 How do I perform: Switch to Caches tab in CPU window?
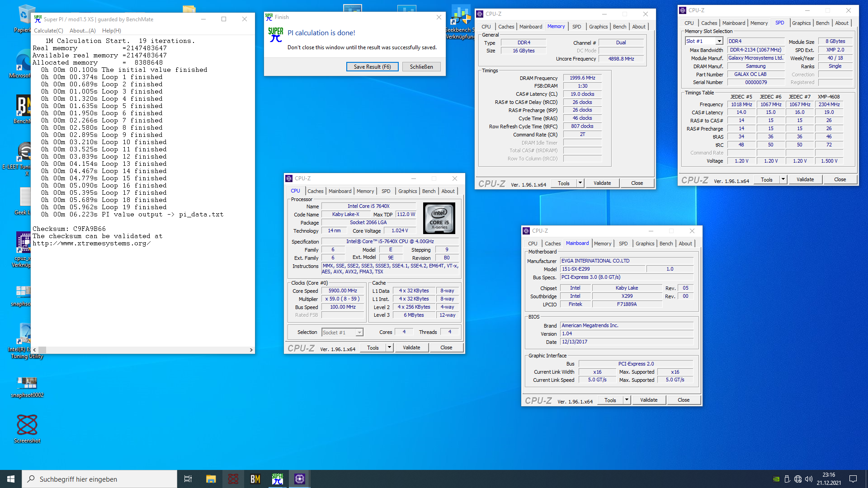315,191
